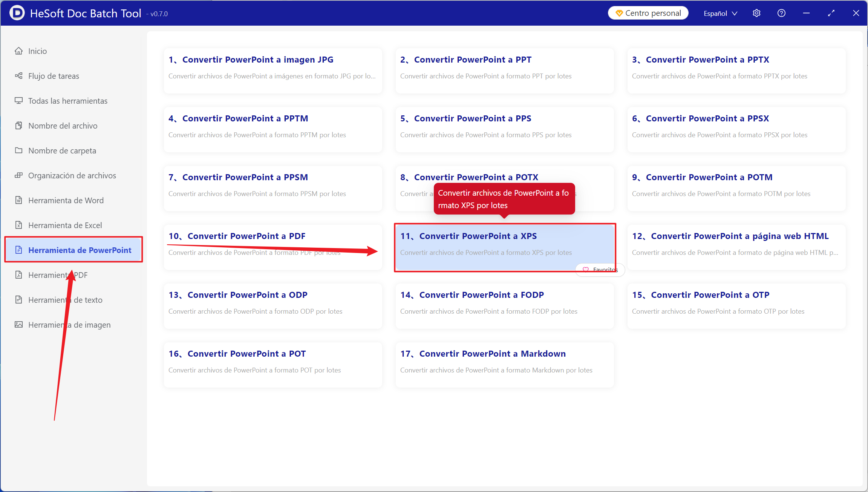Click the Herramienta de texto icon
This screenshot has width=868, height=492.
[x=18, y=300]
